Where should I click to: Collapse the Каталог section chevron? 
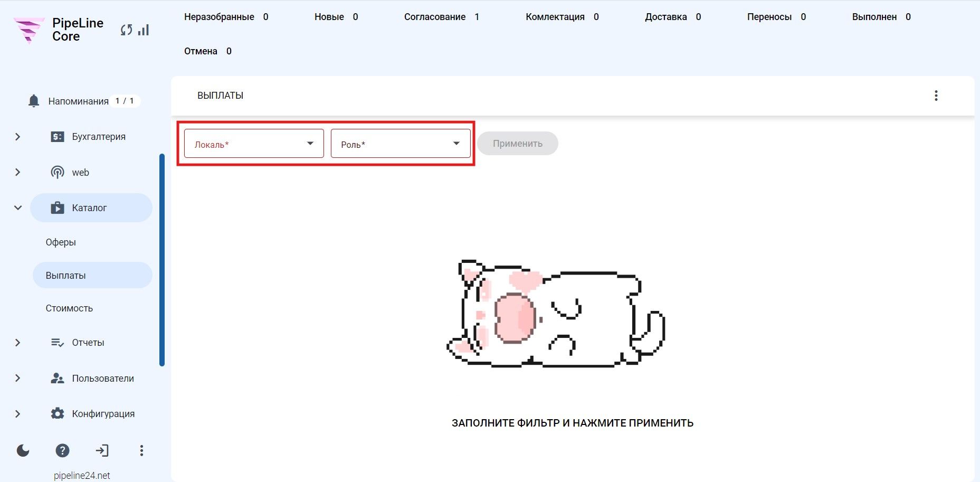tap(18, 207)
